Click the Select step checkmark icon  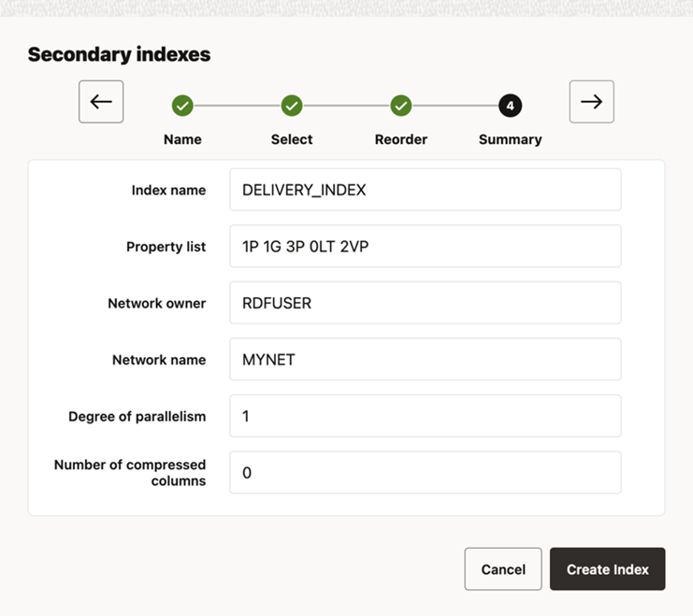tap(292, 106)
